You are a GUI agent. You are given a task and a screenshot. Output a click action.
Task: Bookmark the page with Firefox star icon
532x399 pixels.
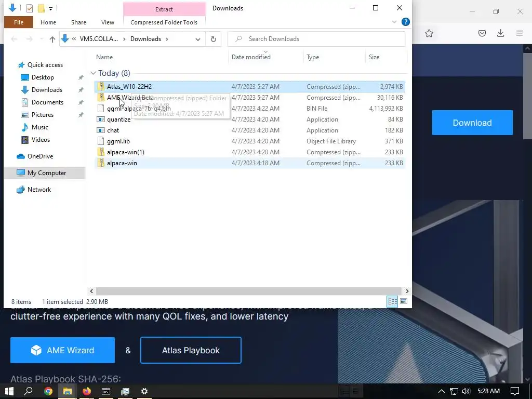(429, 33)
